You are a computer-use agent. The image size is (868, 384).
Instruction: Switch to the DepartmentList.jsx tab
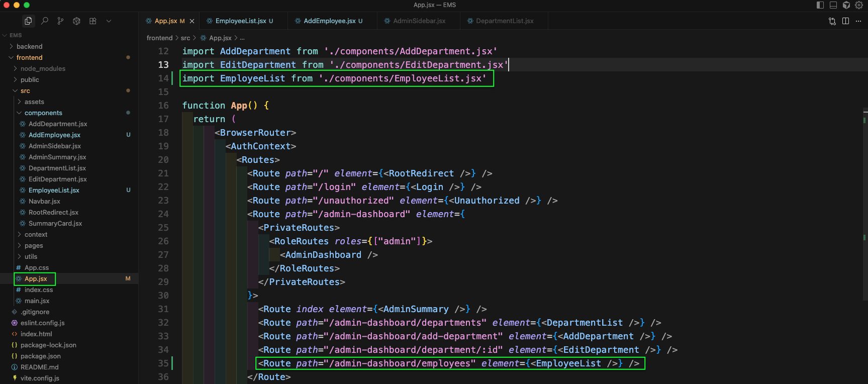504,21
